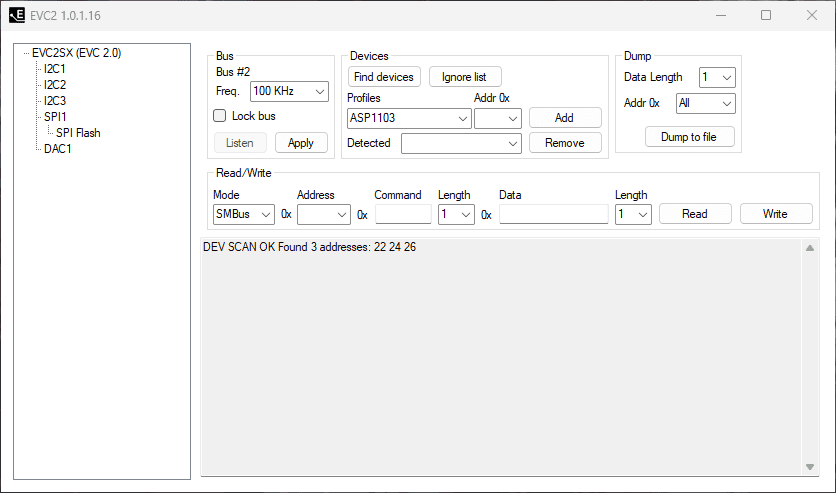Click the Remove button
This screenshot has height=493, width=836.
[565, 143]
